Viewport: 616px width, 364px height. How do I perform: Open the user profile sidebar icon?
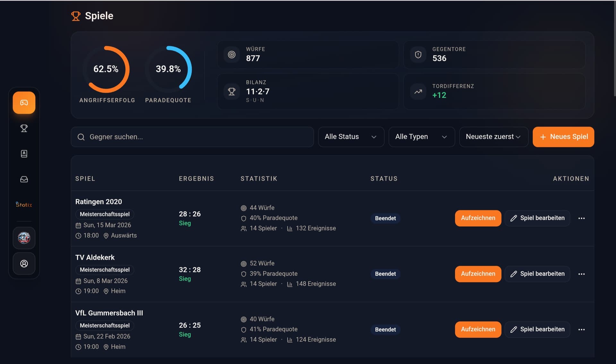pos(24,264)
